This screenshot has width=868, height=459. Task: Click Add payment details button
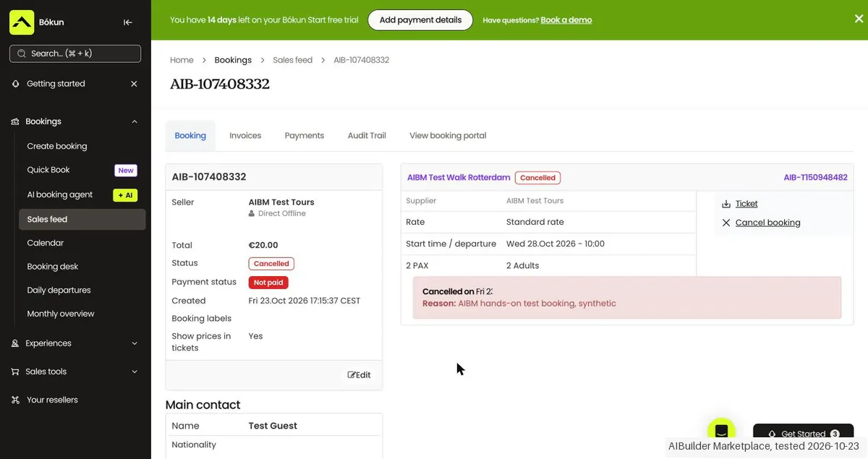(420, 20)
